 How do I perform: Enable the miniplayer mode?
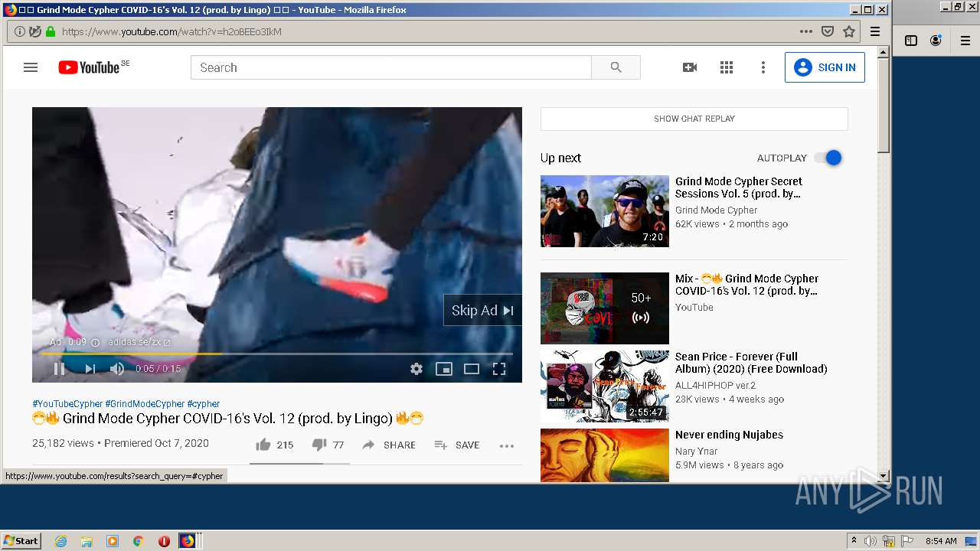point(444,369)
